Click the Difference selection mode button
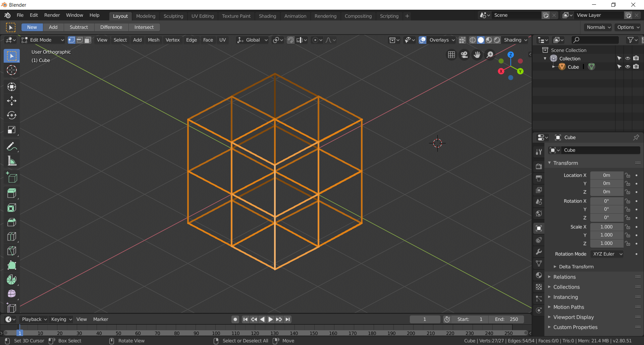Viewport: 644px width, 345px height. tap(111, 27)
